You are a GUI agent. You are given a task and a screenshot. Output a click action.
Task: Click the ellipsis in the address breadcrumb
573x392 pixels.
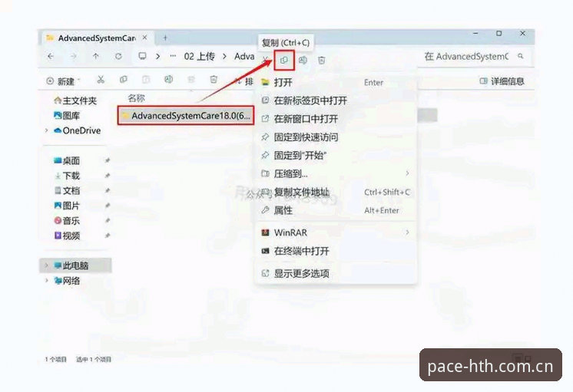coord(173,56)
